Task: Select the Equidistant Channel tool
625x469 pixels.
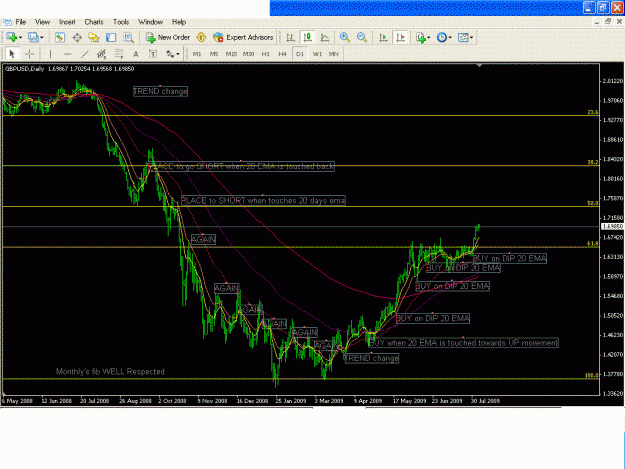Action: point(102,54)
